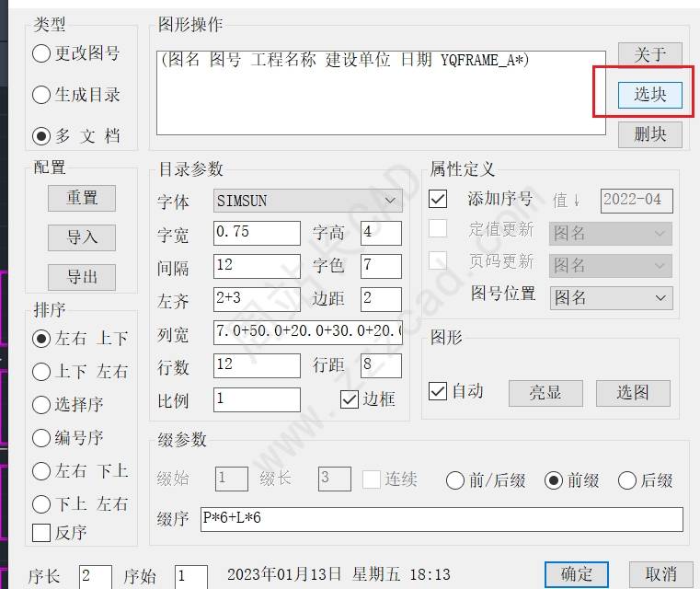Select 上下 左右 sort order
The height and width of the screenshot is (589, 700).
pos(41,372)
